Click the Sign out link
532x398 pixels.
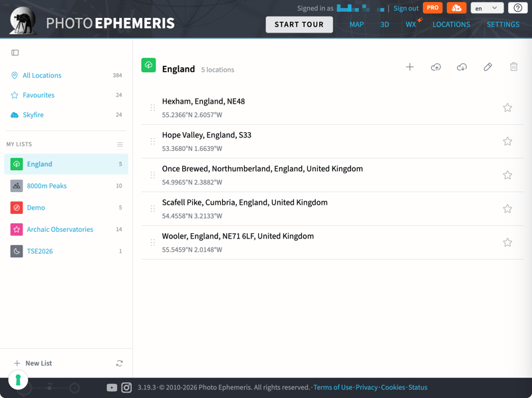point(406,8)
